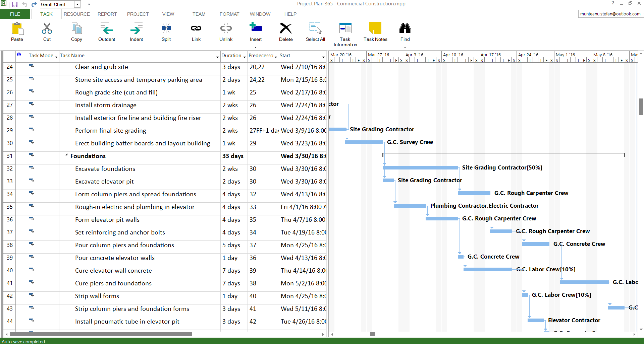Collapse the Foundations task group
Image resolution: width=644 pixels, height=344 pixels.
coord(66,155)
